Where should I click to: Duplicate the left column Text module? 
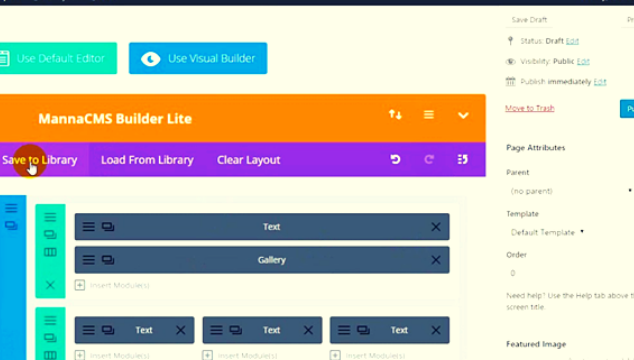coord(108,330)
